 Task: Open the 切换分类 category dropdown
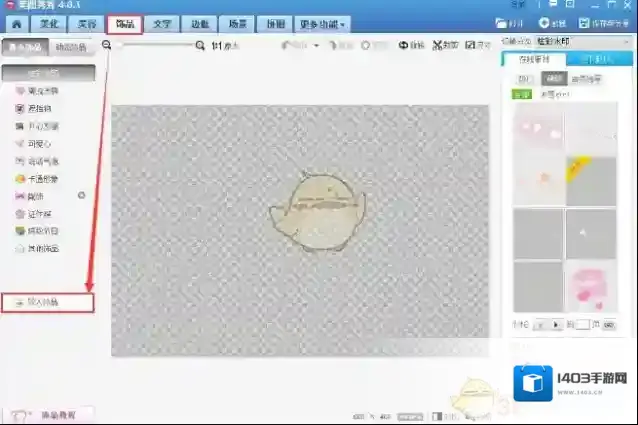point(583,41)
